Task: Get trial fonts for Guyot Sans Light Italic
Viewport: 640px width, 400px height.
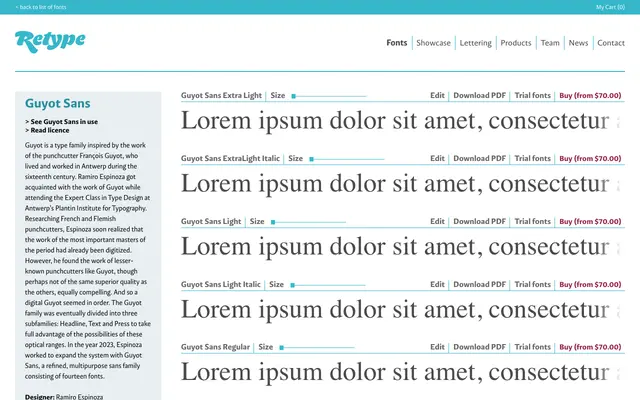Action: click(532, 284)
